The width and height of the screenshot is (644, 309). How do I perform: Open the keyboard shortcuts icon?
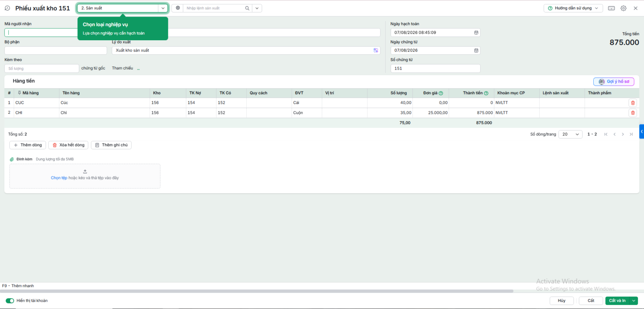(x=611, y=8)
